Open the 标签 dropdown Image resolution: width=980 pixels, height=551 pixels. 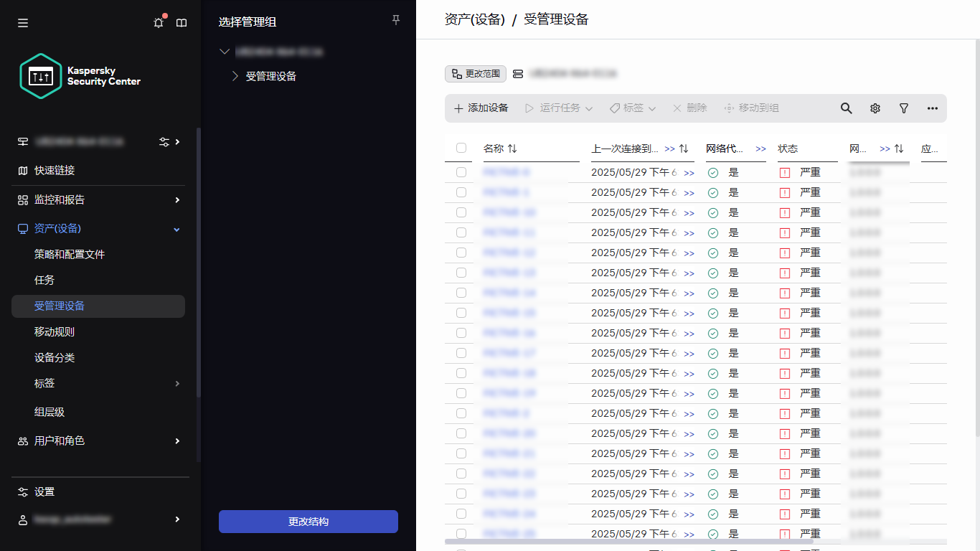(x=632, y=108)
